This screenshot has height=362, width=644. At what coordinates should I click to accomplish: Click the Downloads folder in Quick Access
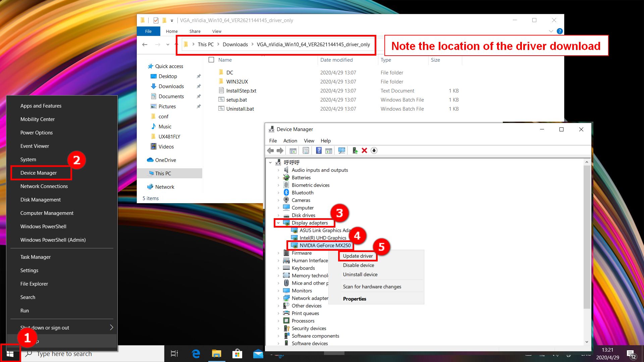[x=171, y=86]
